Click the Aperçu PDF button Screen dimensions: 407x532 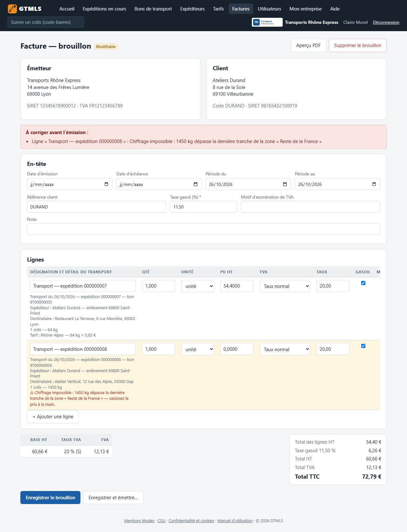coord(308,45)
